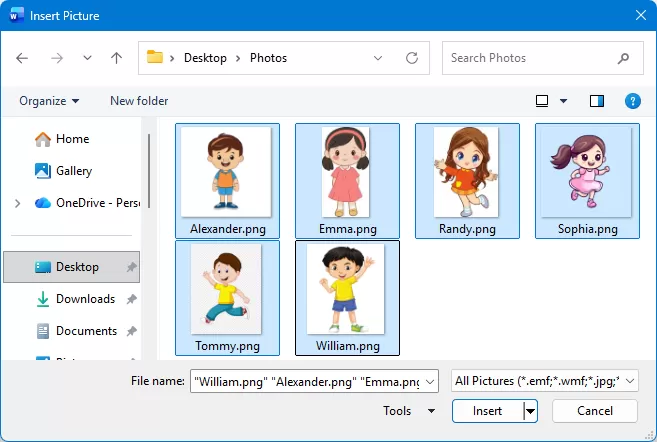Click the Emma.png file name label
Viewport: 657px width, 442px height.
pos(347,229)
